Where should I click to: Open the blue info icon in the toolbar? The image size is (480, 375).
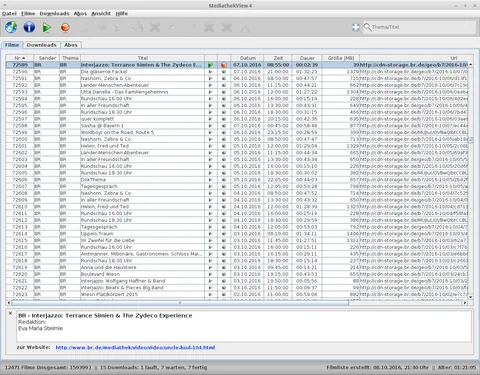click(29, 27)
